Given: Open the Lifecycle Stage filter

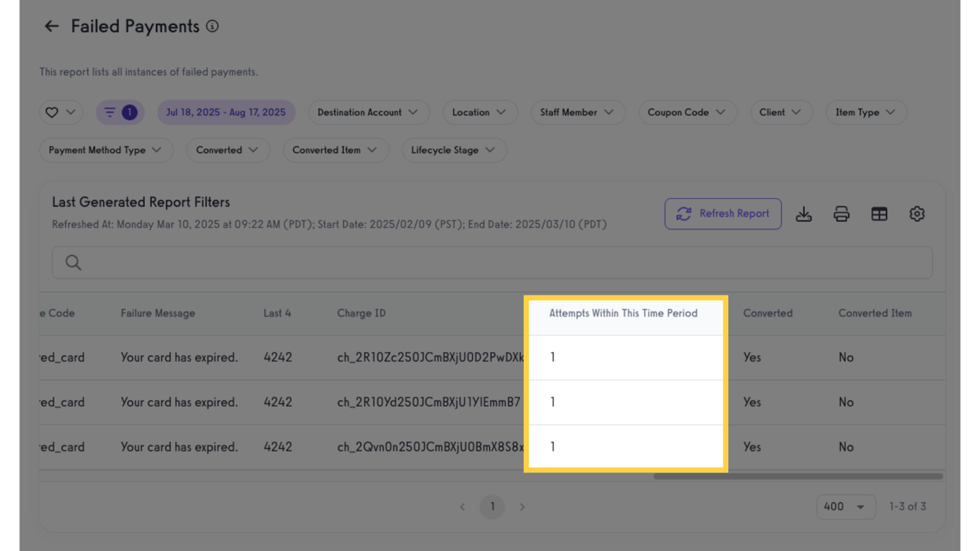Looking at the screenshot, I should pyautogui.click(x=454, y=150).
